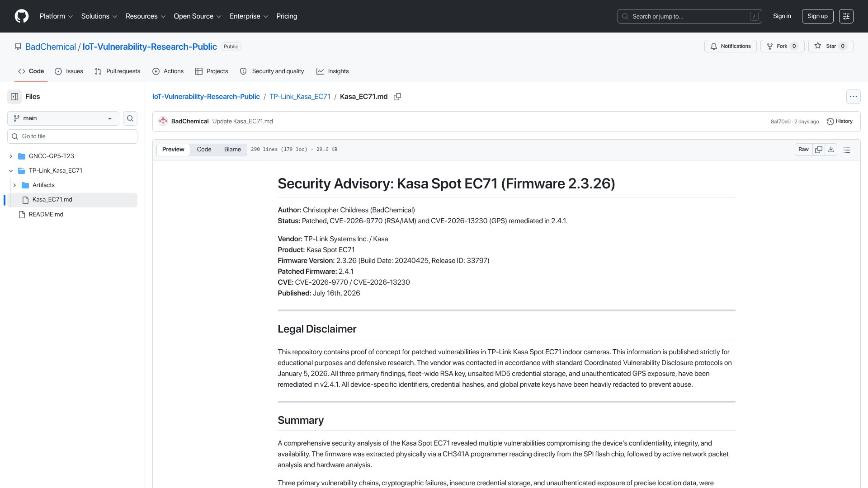The image size is (868, 488).
Task: Expand the Open Source menu
Action: pos(198,16)
